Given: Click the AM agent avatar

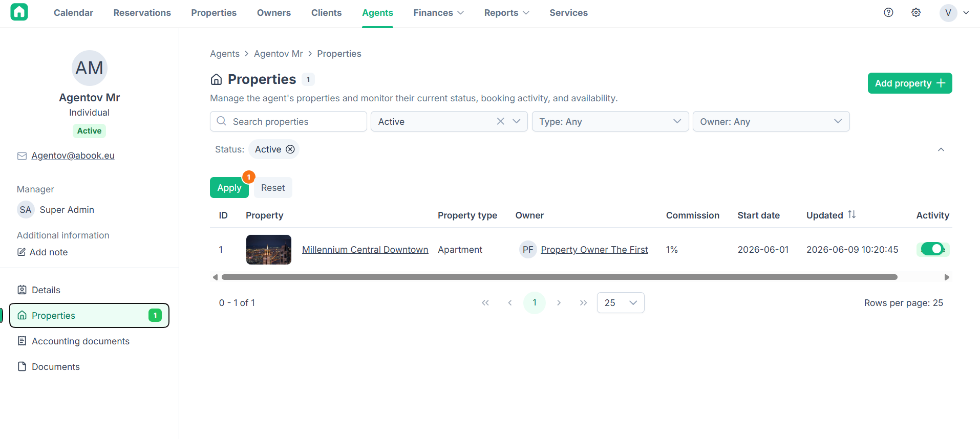Looking at the screenshot, I should pyautogui.click(x=89, y=68).
